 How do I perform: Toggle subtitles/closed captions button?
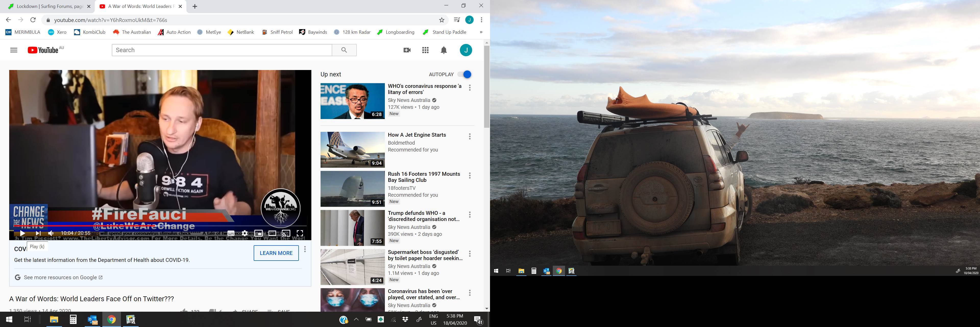(231, 233)
